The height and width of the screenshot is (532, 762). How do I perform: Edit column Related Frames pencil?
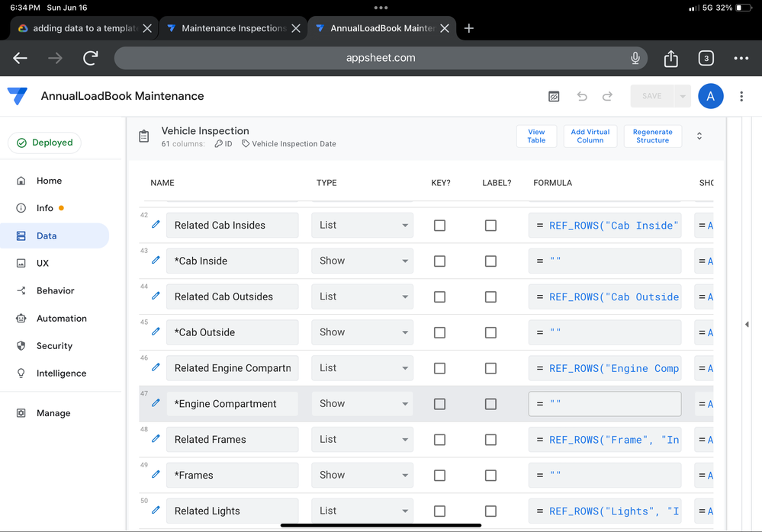(x=156, y=438)
